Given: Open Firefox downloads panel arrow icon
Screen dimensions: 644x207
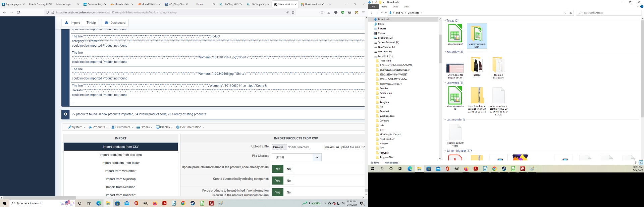Looking at the screenshot, I should pos(329,12).
